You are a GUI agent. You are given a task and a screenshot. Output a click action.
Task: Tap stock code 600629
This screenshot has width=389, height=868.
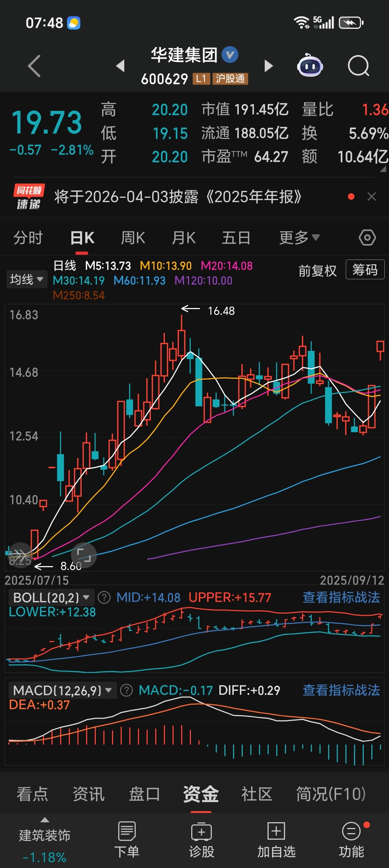[x=165, y=79]
